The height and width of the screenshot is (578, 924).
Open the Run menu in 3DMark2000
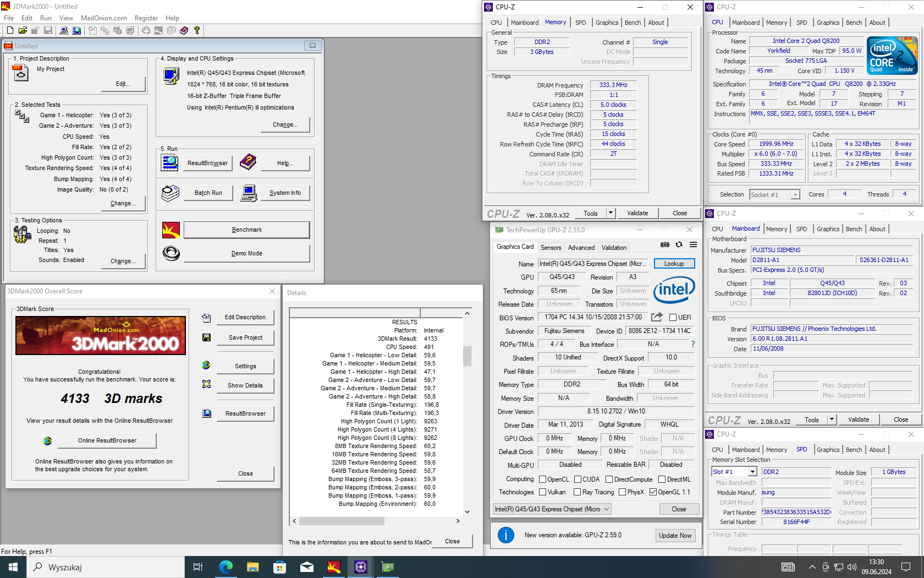(46, 18)
